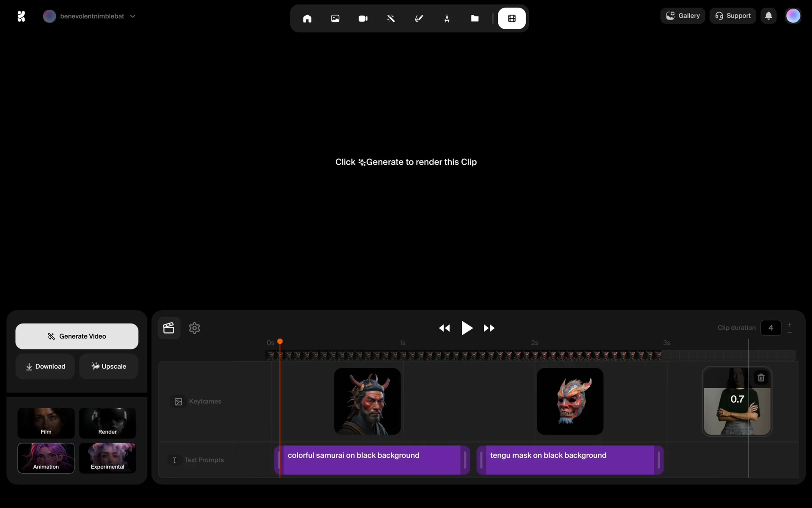The height and width of the screenshot is (508, 812).
Task: Click the notification bell icon
Action: click(768, 16)
